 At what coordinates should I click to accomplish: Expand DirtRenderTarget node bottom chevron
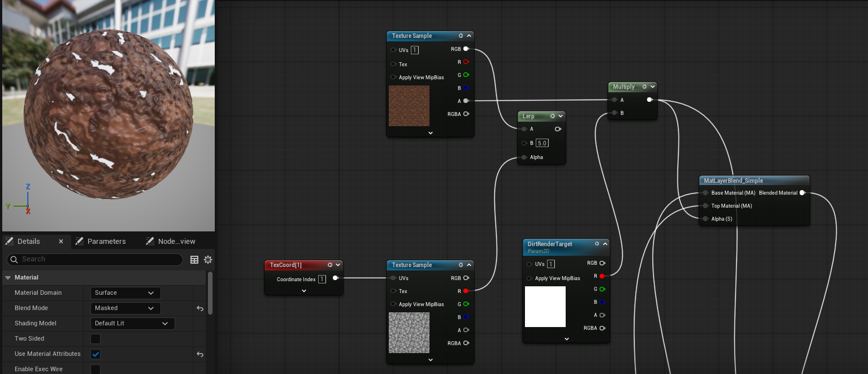point(567,338)
